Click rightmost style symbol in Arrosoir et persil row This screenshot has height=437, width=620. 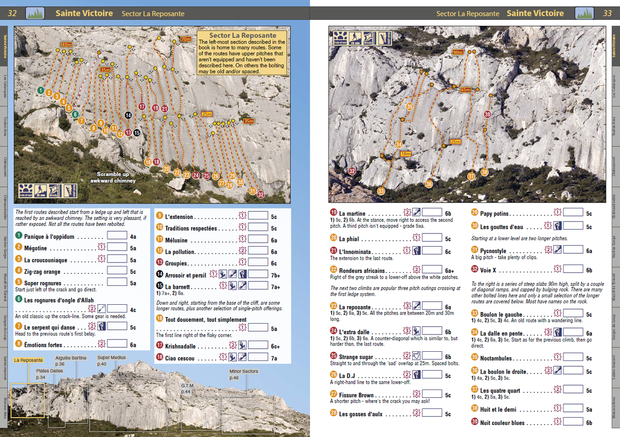(242, 274)
